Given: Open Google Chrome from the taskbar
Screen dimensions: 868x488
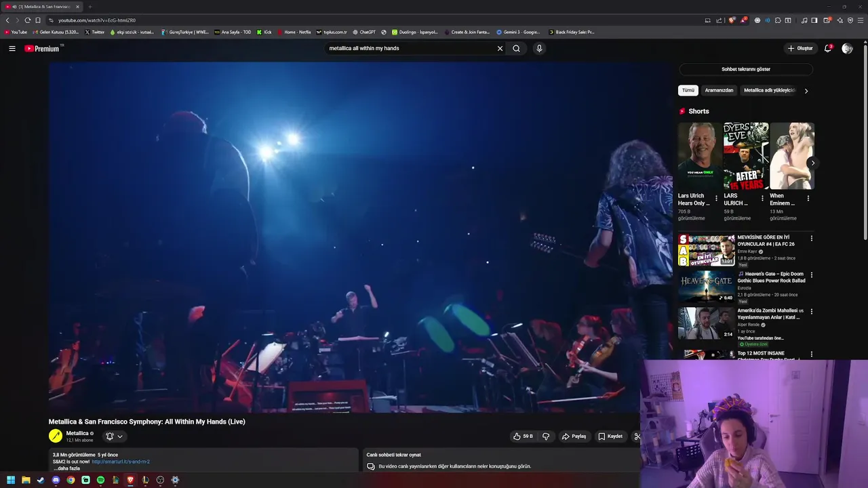Looking at the screenshot, I should click(x=71, y=480).
